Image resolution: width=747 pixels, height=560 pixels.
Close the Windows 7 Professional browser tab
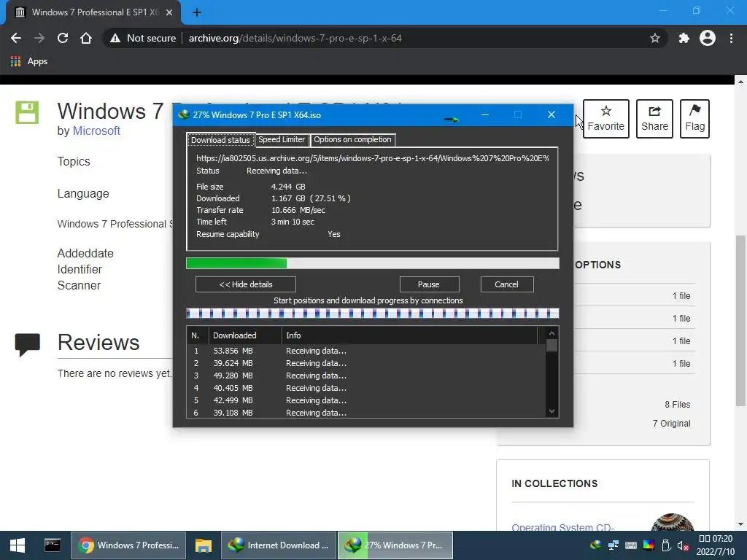tap(169, 12)
